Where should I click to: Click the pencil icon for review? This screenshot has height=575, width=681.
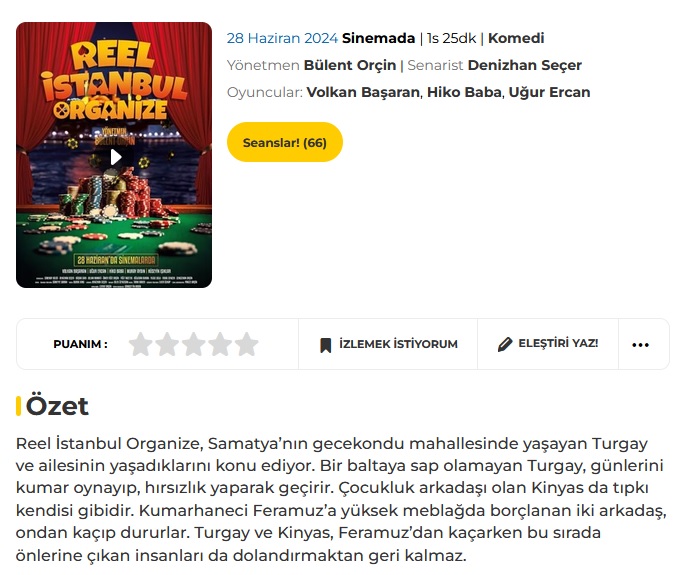[x=505, y=344]
